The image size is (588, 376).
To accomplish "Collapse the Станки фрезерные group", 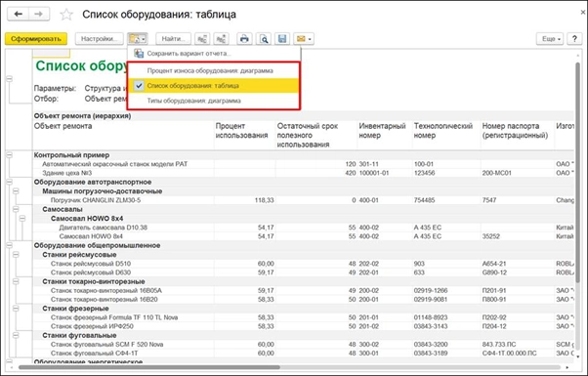I will [16, 309].
